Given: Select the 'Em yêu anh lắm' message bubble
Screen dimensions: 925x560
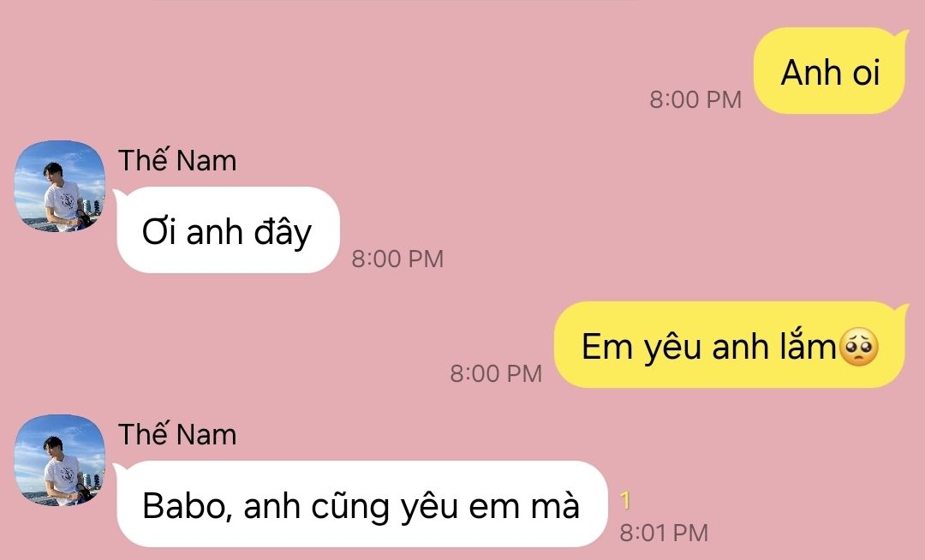Looking at the screenshot, I should coord(731,345).
